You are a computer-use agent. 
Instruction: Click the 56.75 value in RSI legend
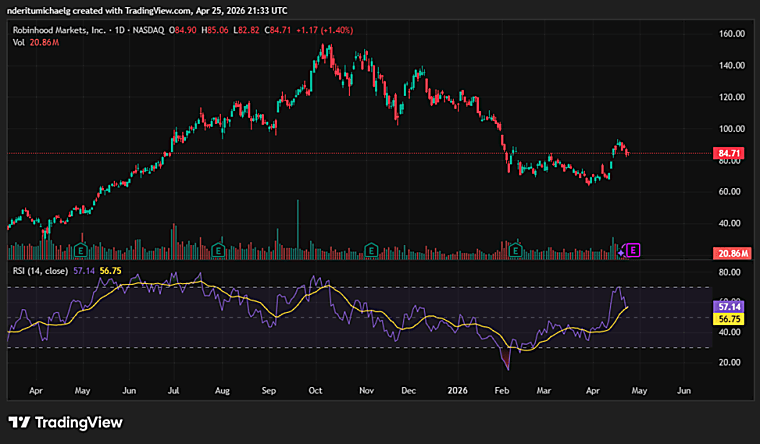pos(111,271)
